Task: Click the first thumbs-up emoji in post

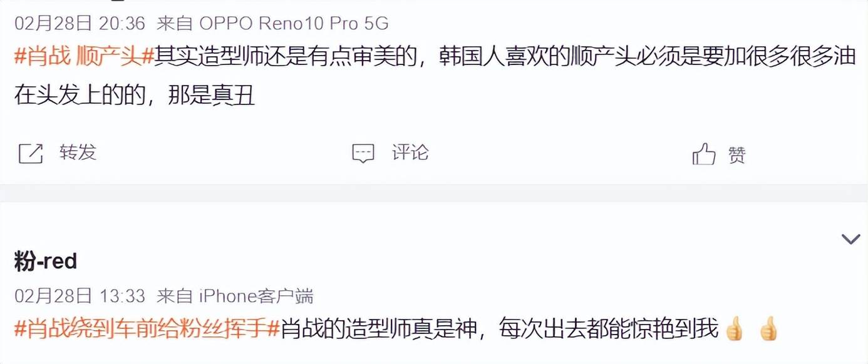Action: [733, 328]
